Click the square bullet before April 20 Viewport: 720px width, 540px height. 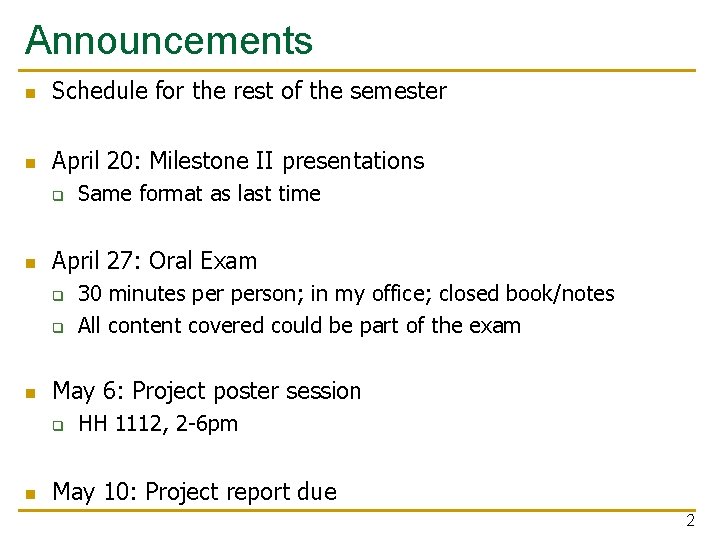(31, 163)
